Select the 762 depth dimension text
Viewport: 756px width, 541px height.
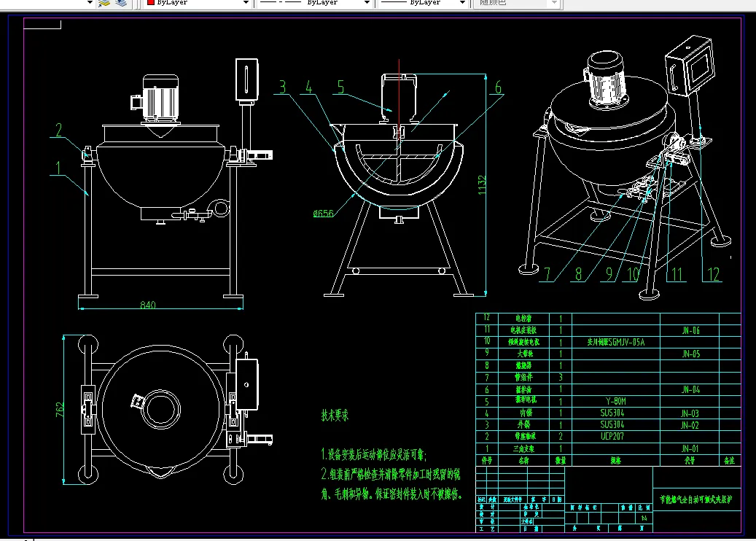[x=60, y=410]
